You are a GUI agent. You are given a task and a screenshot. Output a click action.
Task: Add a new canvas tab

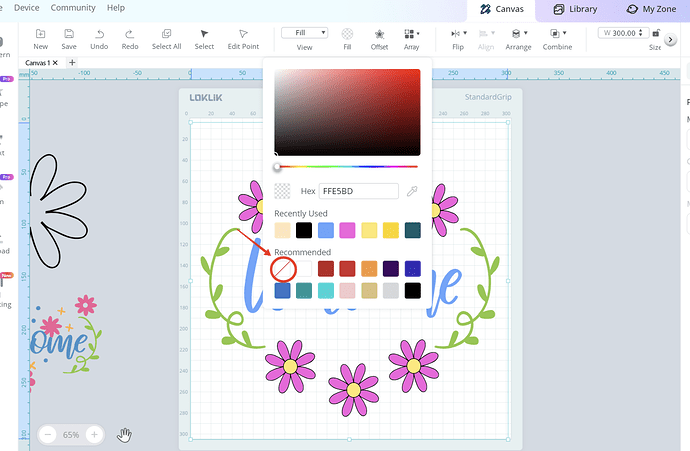click(72, 62)
